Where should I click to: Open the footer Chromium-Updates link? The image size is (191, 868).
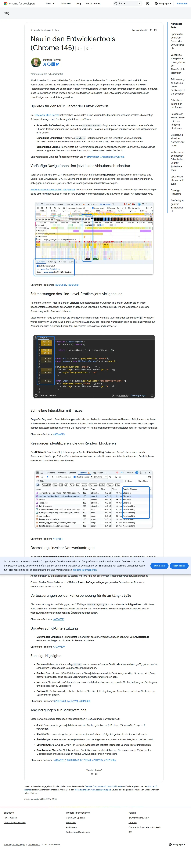pyautogui.click(x=75, y=818)
